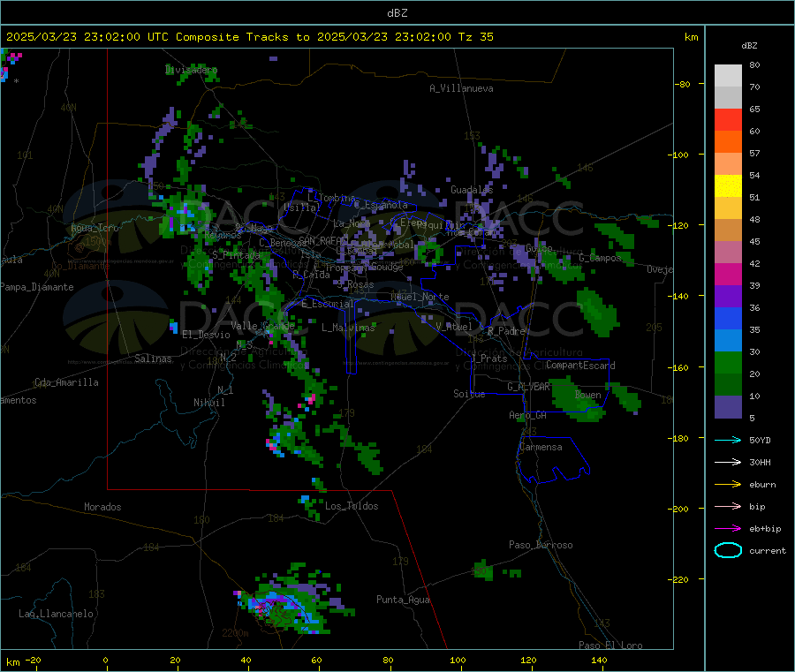Image resolution: width=795 pixels, height=672 pixels.
Task: Click the 'Soitue' map label
Action: pos(469,394)
